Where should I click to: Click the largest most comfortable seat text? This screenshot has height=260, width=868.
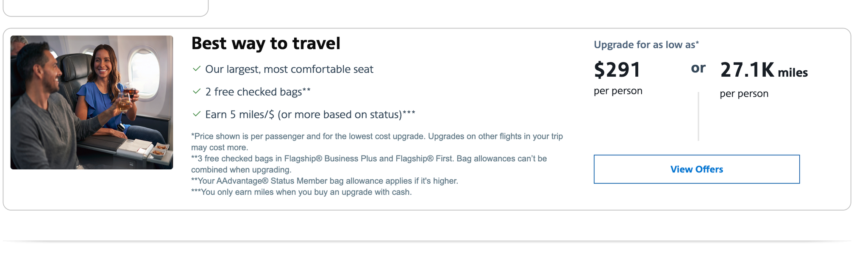[x=289, y=69]
